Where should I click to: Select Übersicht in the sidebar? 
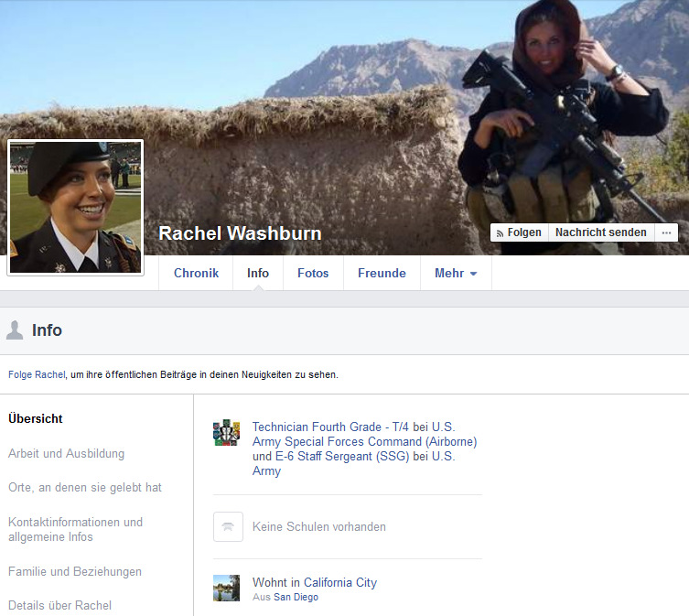click(36, 418)
